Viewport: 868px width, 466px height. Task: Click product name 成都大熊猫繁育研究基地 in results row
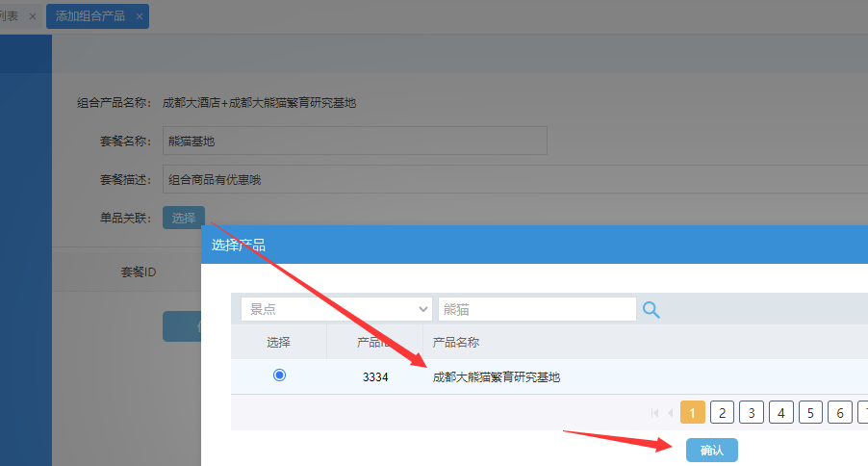(x=497, y=377)
